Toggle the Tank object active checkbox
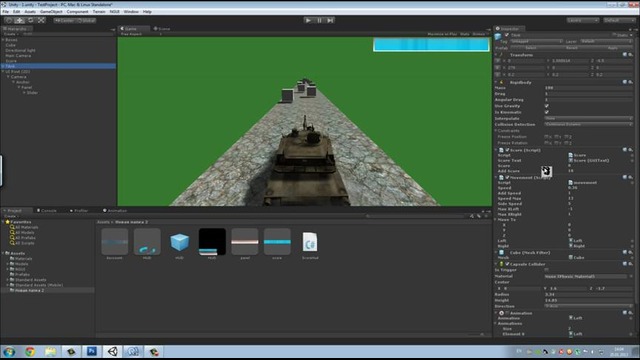 507,35
